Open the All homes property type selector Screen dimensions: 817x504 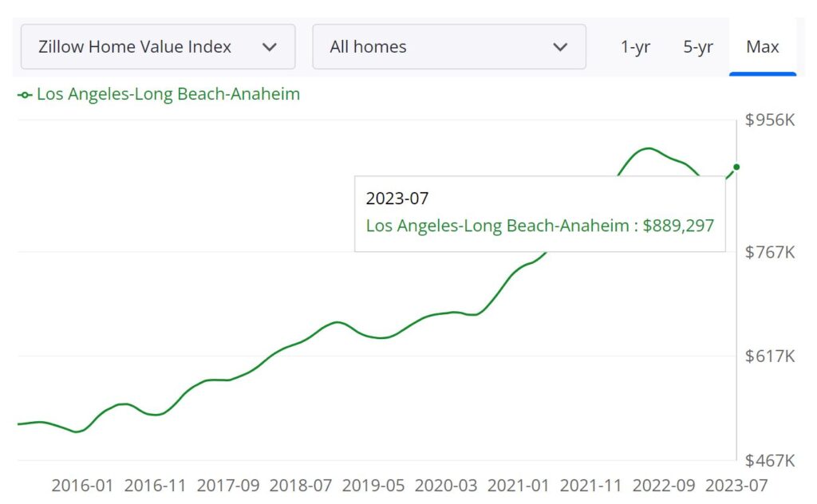point(448,47)
